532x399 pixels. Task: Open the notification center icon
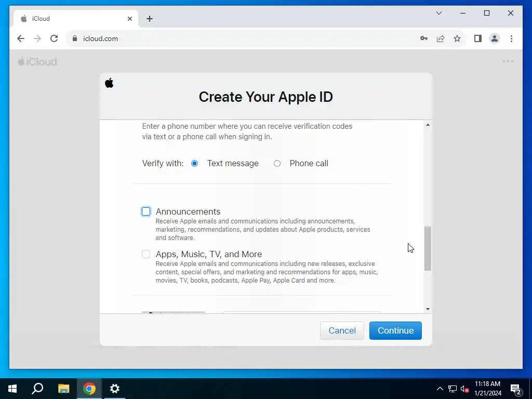[x=516, y=389]
